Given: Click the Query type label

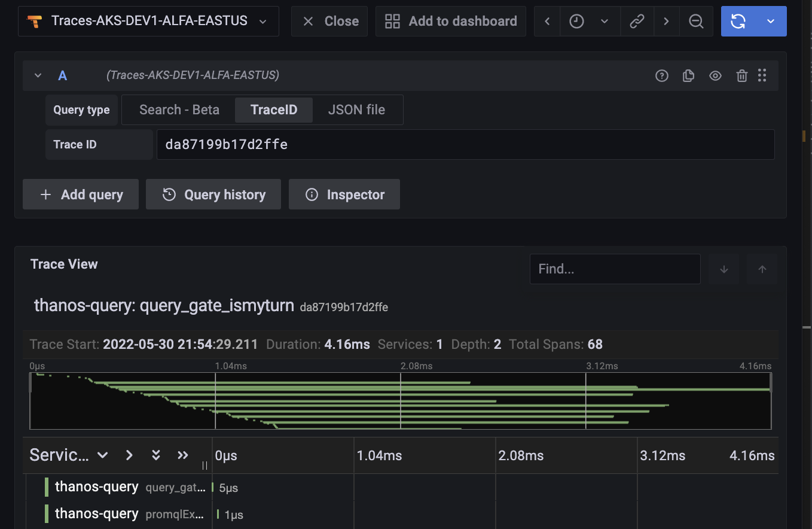Looking at the screenshot, I should (x=81, y=110).
